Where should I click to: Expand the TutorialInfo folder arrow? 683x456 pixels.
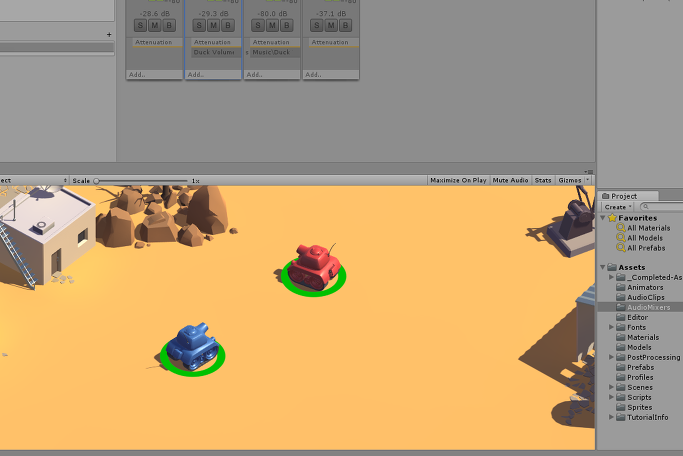611,417
